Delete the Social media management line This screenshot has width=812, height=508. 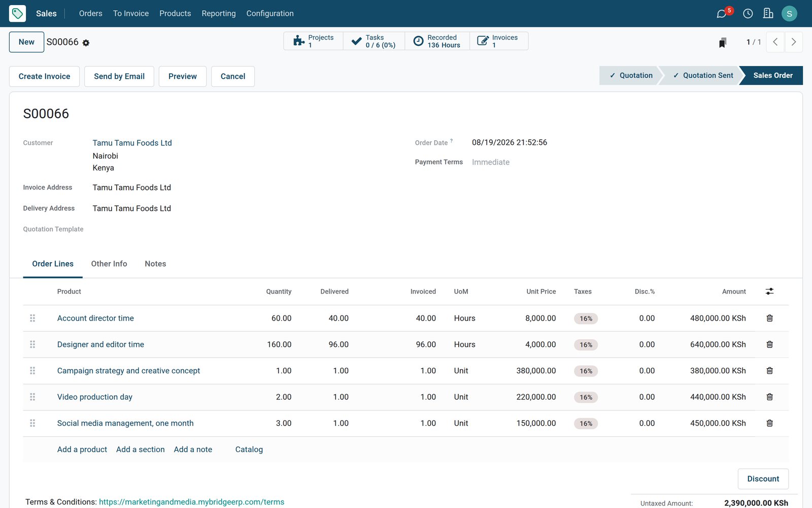click(x=769, y=423)
